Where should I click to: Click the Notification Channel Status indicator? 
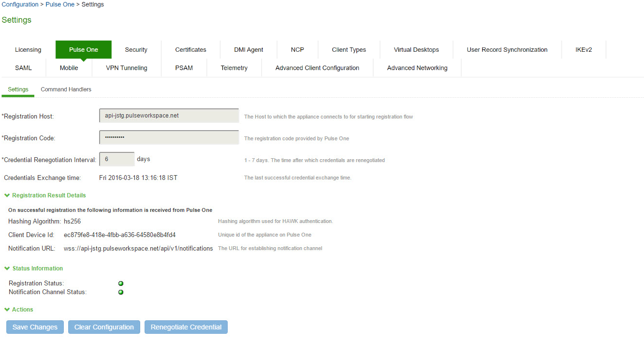point(121,292)
